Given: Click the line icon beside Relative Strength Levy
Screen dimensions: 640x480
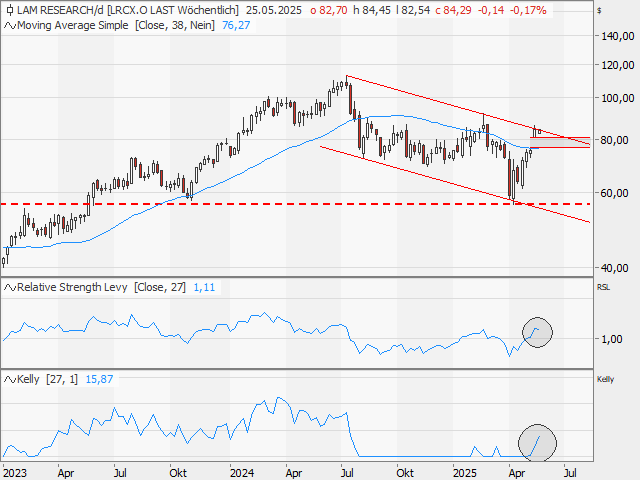Looking at the screenshot, I should point(10,288).
